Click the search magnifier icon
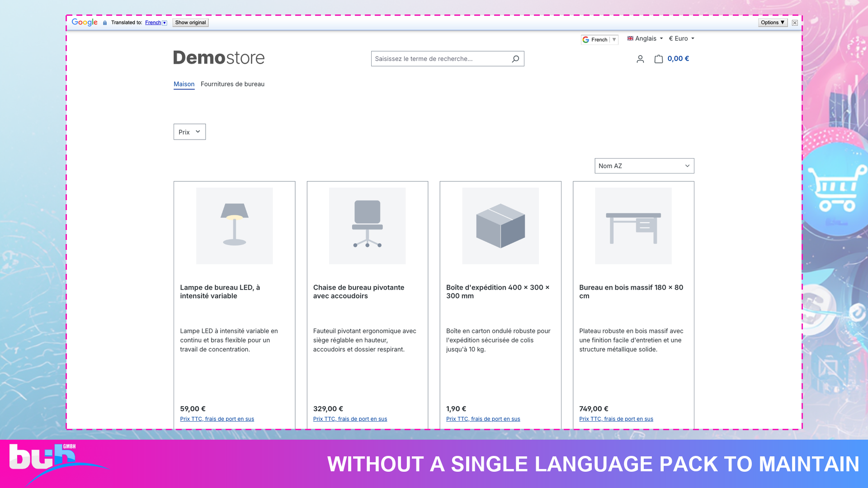This screenshot has width=868, height=488. 515,59
